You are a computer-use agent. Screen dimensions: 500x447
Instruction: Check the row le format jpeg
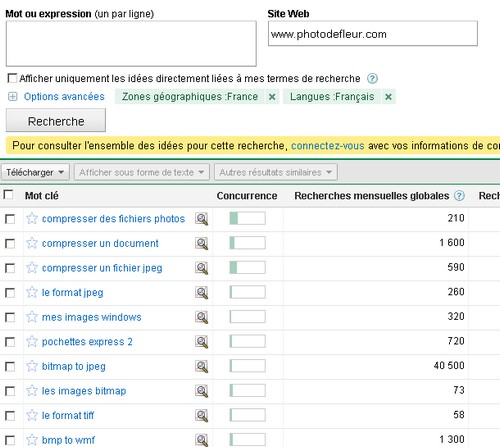(10, 293)
